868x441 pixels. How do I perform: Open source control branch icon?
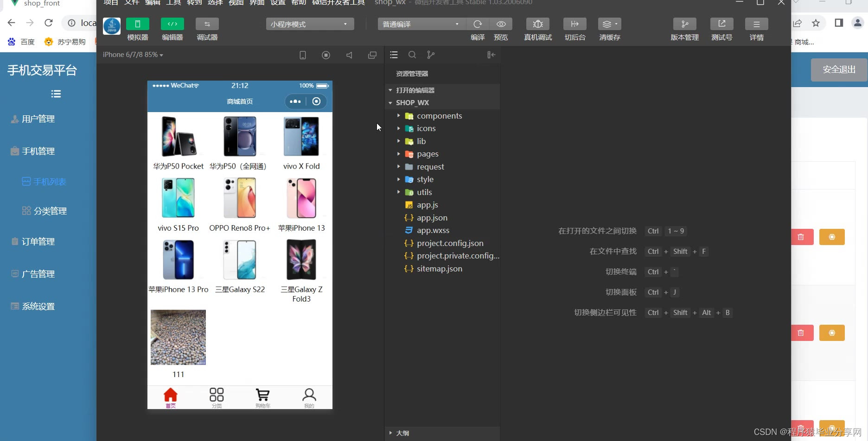[x=431, y=55]
